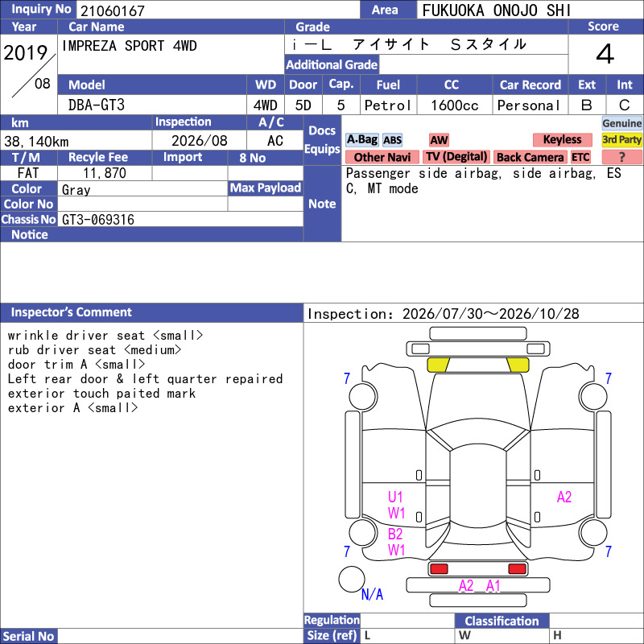This screenshot has height=644, width=644.
Task: Click the right red taillight on diagram
Action: (x=517, y=569)
